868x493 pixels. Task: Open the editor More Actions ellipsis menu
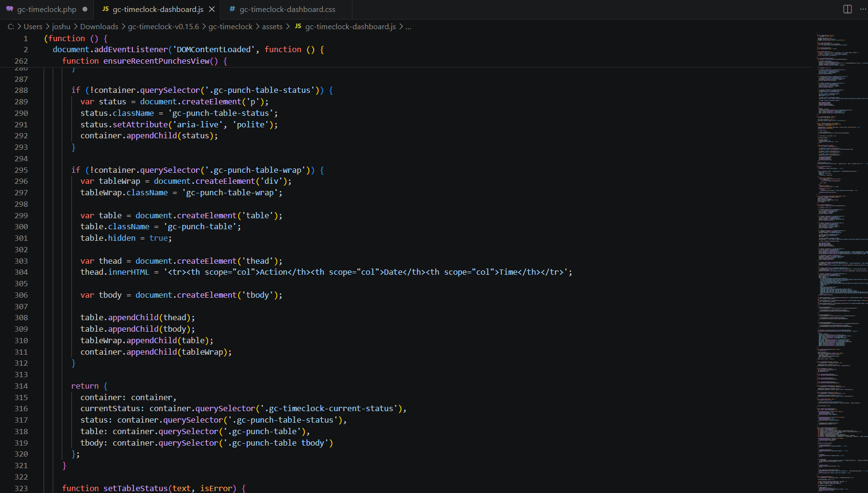coord(863,9)
